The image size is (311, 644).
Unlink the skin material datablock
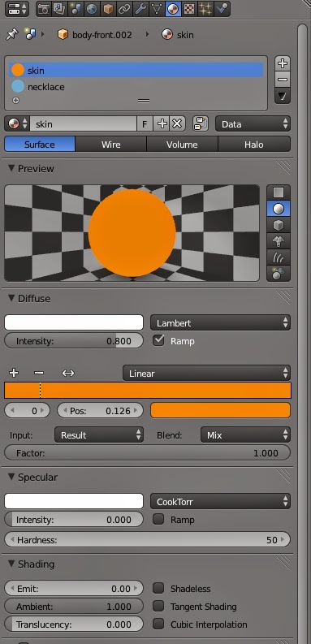pos(177,123)
